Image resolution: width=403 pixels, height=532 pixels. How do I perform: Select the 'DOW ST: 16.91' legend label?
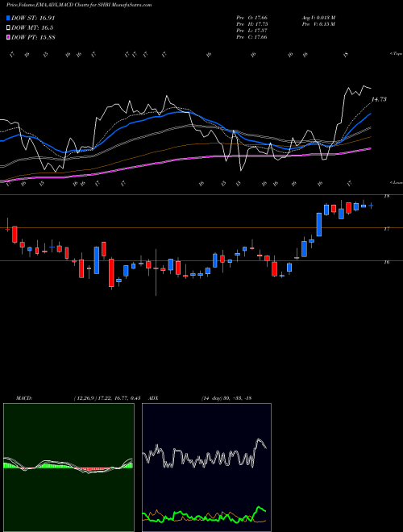pos(33,18)
